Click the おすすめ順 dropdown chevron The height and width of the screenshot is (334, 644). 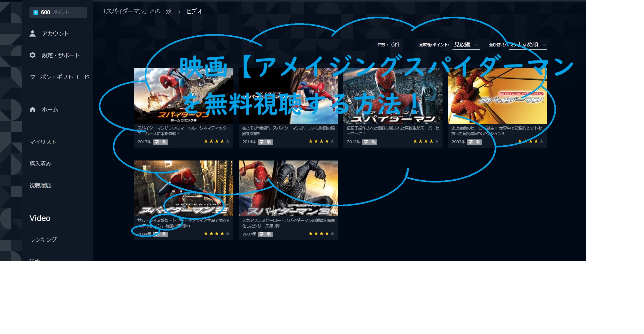[544, 45]
